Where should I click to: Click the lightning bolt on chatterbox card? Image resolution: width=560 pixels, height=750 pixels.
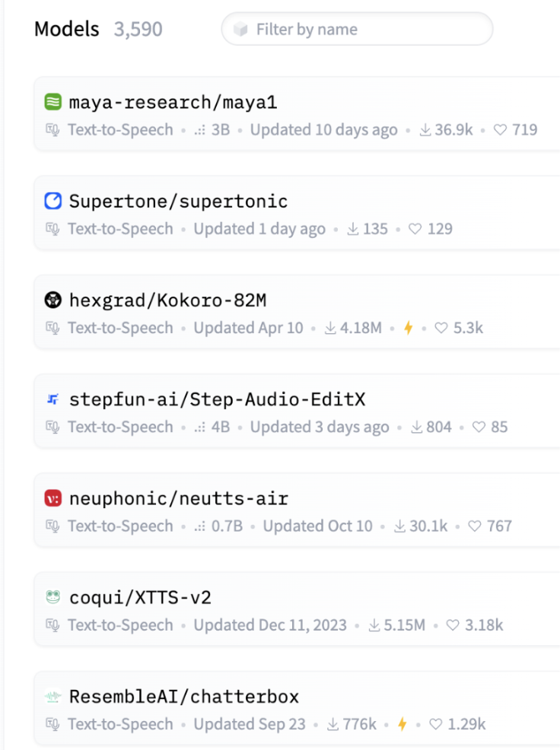[402, 724]
